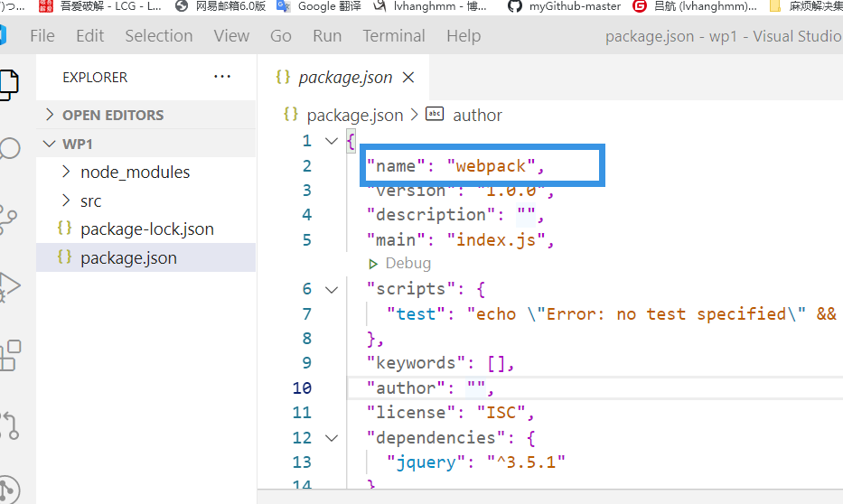Open the Edit menu
843x504 pixels.
tap(89, 36)
